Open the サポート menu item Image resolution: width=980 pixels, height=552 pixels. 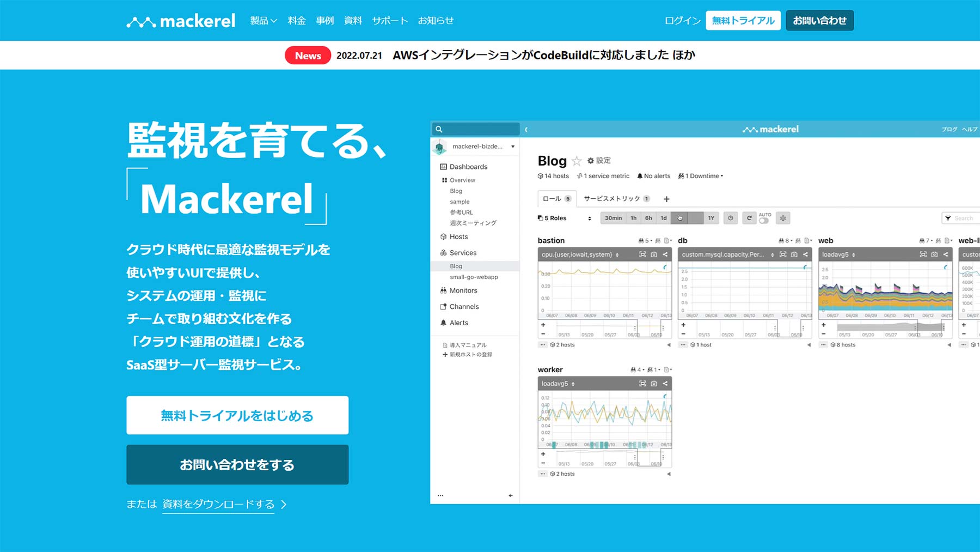(x=390, y=21)
